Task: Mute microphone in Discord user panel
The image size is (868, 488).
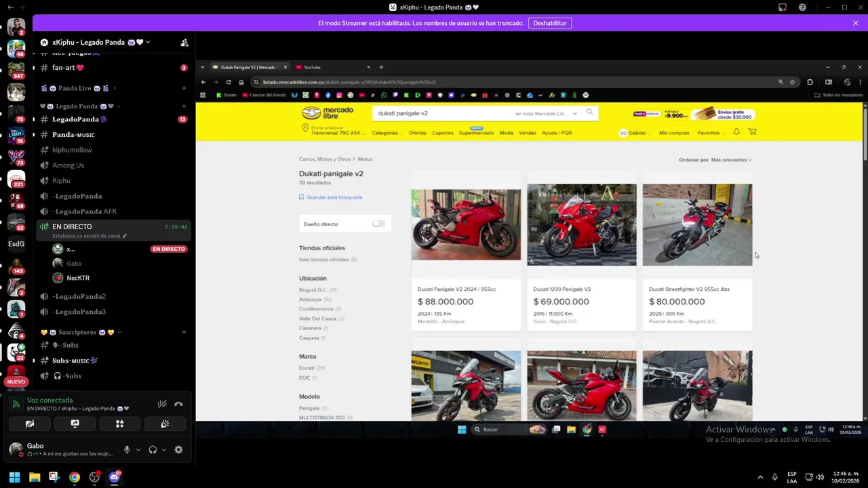Action: coord(127,449)
